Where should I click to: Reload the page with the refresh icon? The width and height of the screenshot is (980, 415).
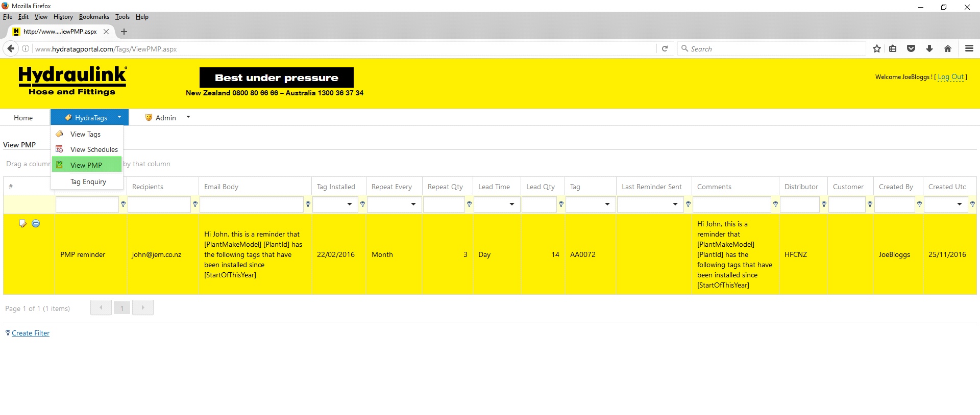665,49
